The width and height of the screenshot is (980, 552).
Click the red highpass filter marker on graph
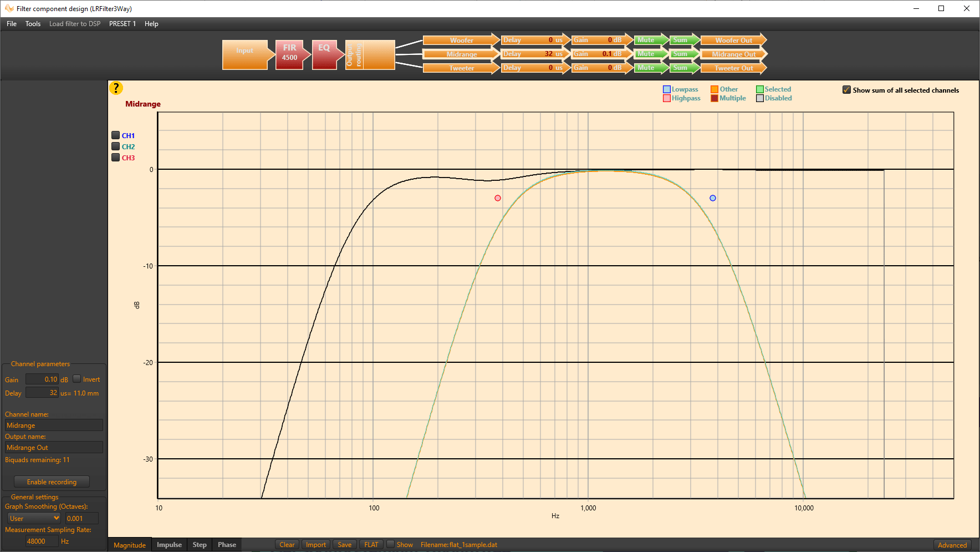coord(498,198)
